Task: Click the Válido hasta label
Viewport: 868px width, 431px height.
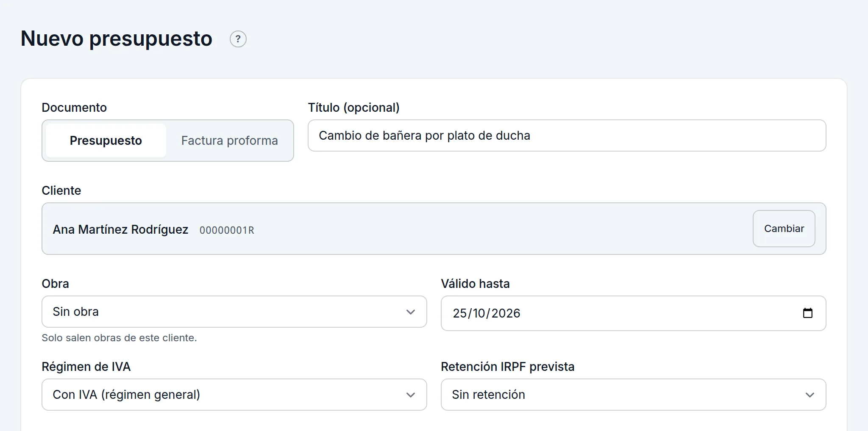Action: (476, 284)
